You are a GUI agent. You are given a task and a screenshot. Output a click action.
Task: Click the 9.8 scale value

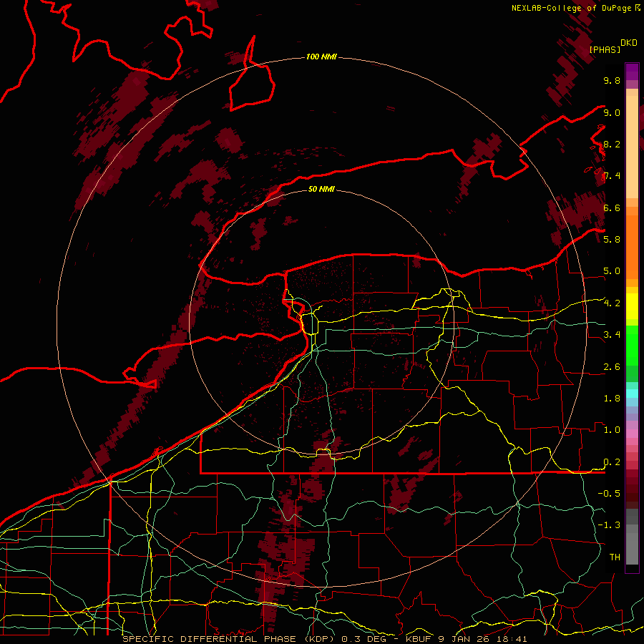(x=612, y=80)
